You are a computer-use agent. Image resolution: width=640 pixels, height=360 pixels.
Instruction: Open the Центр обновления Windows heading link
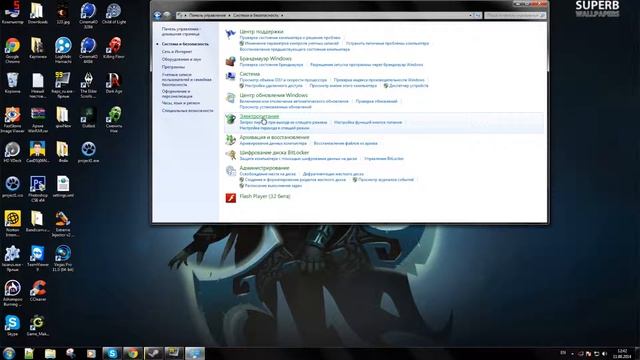(273, 95)
